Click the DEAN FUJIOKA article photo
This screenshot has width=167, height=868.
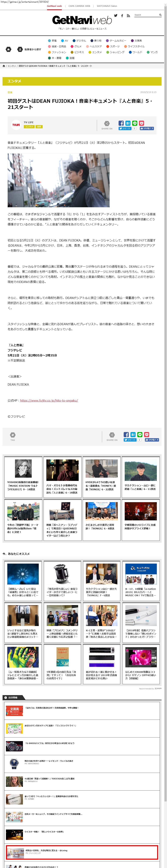tap(59, 180)
